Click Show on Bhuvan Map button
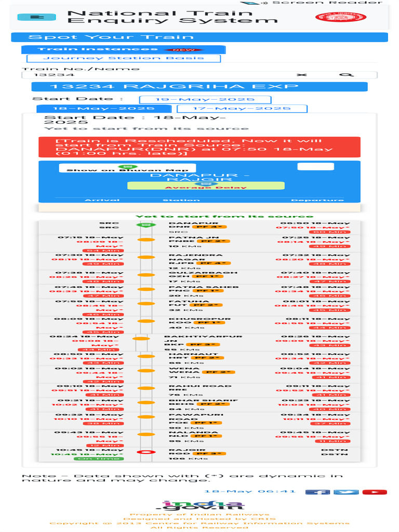The image size is (399, 532). pos(127,168)
